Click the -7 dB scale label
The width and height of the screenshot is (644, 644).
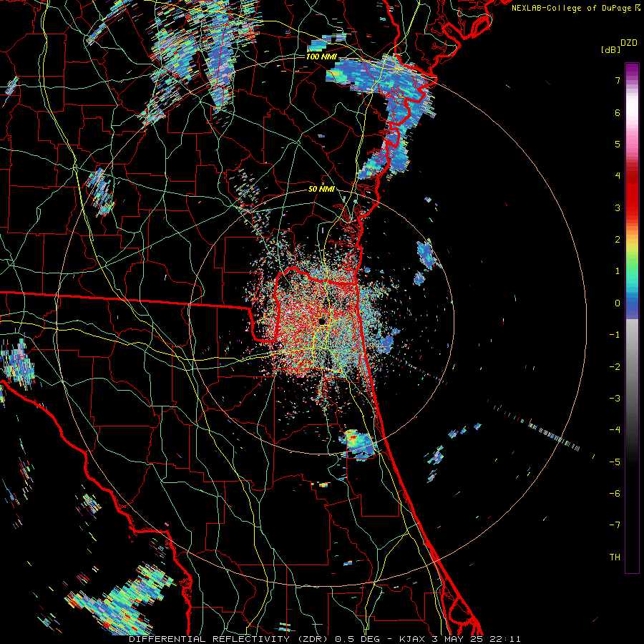(615, 525)
